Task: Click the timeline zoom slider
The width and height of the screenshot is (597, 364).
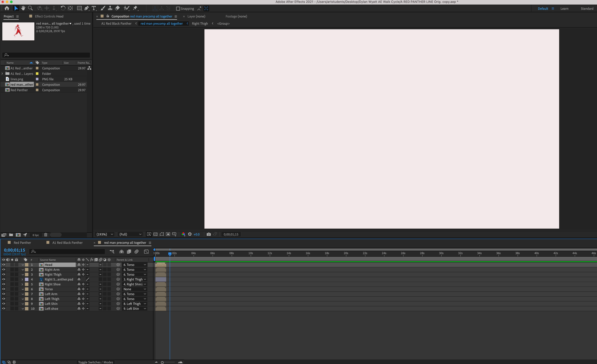Action: [162, 362]
